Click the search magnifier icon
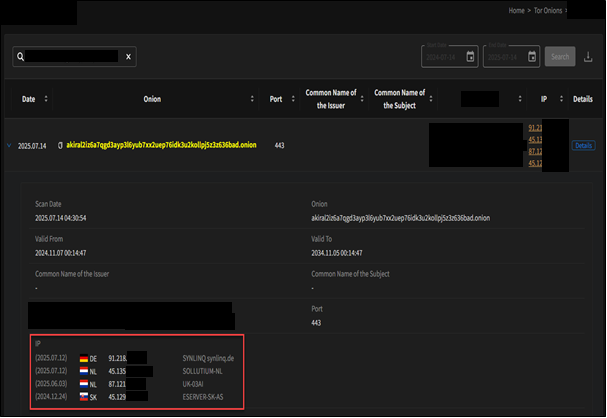The image size is (607, 418). 21,57
